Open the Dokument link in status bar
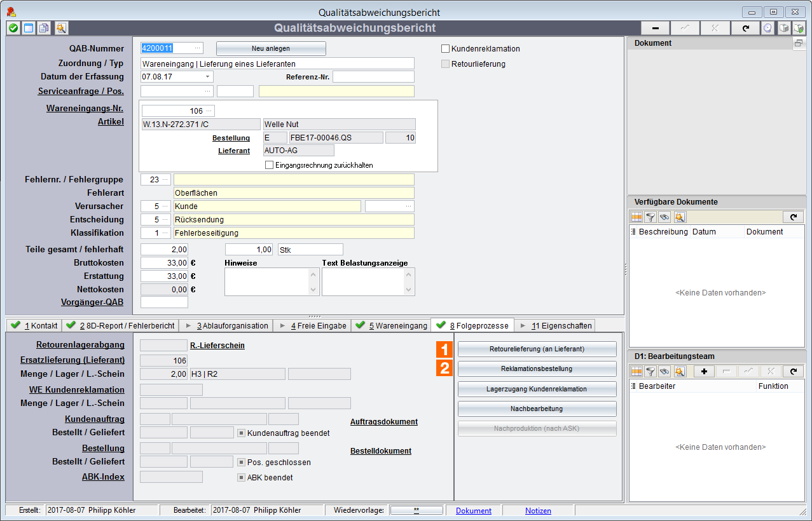Viewport: 812px width, 521px height. 474,510
